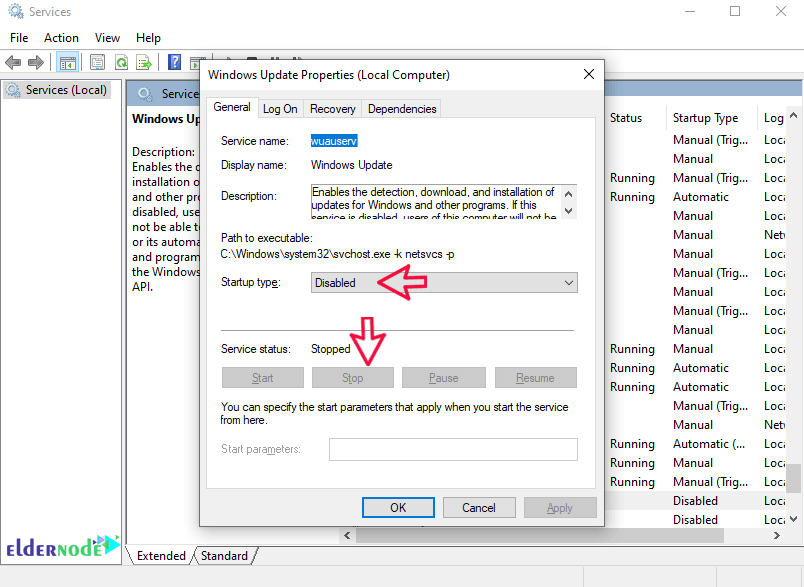
Task: Click the Apply button
Action: (x=560, y=508)
